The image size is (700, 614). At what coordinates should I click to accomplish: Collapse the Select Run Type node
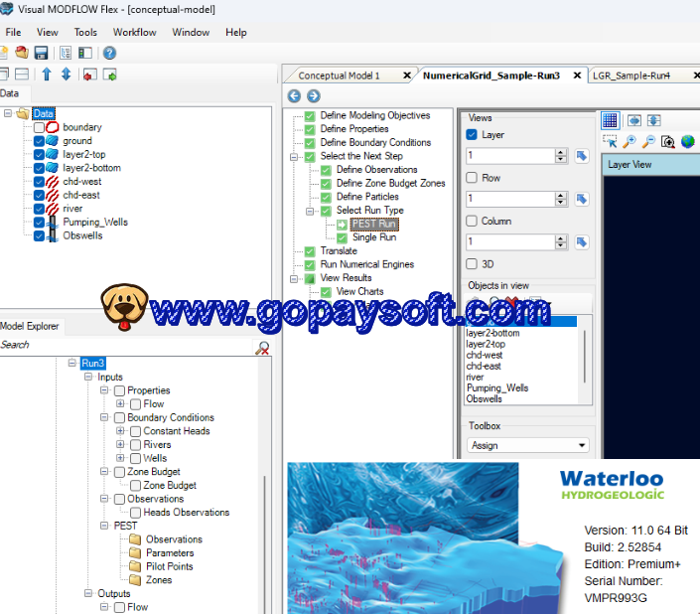tap(310, 211)
